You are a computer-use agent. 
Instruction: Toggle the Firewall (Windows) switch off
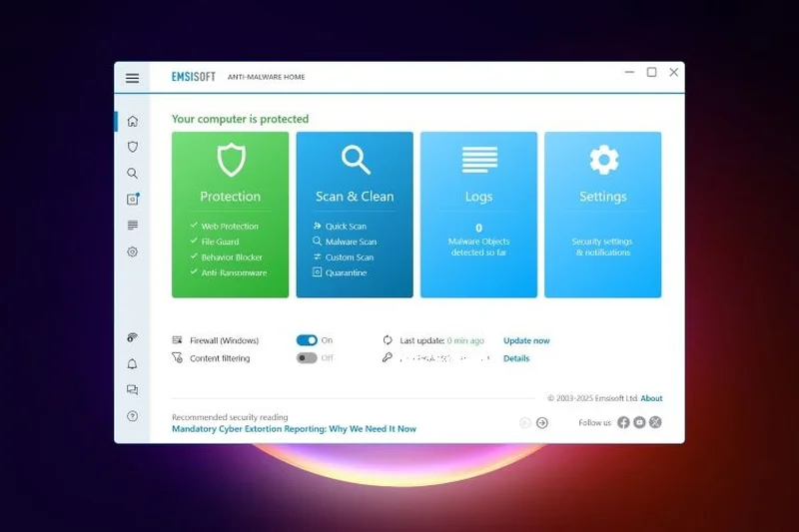point(307,340)
